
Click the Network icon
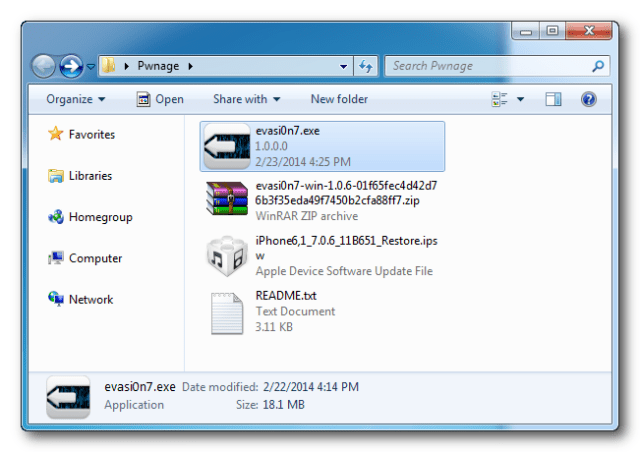pos(56,299)
